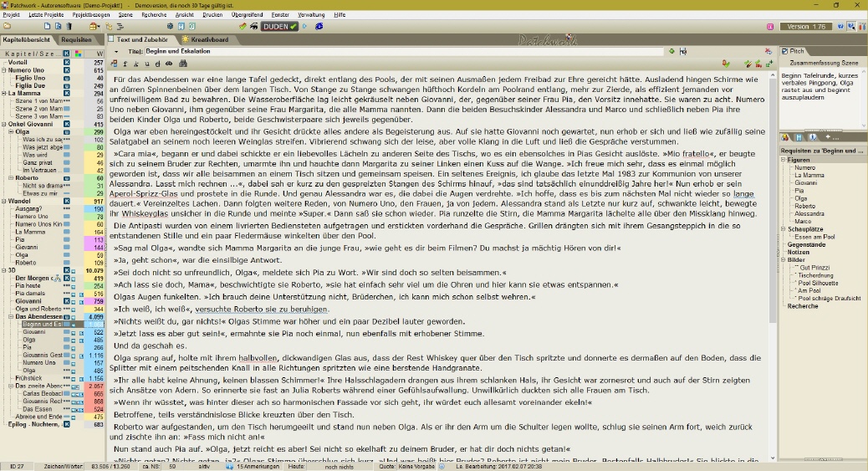868x471 pixels.
Task: Collapse the Onkel Giovanni chapter node
Action: point(4,124)
